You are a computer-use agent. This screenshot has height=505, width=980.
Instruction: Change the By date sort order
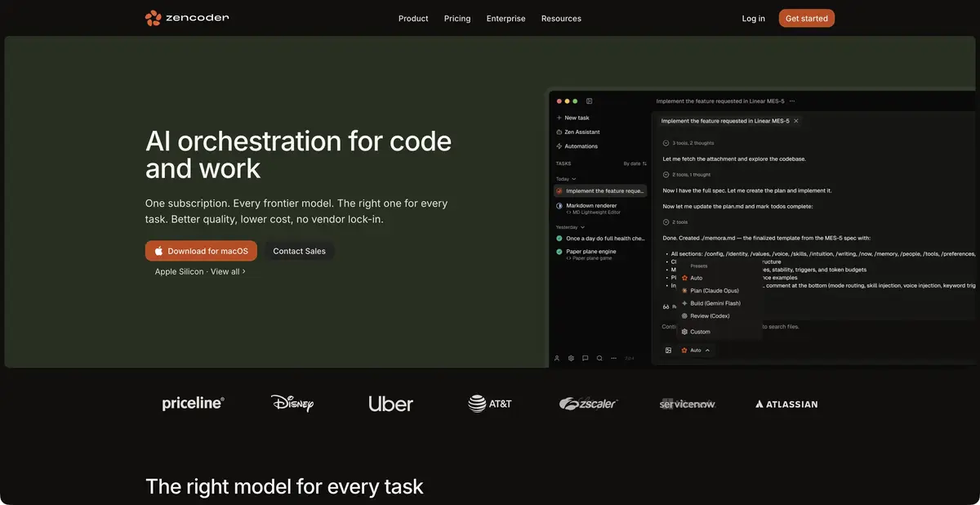635,163
